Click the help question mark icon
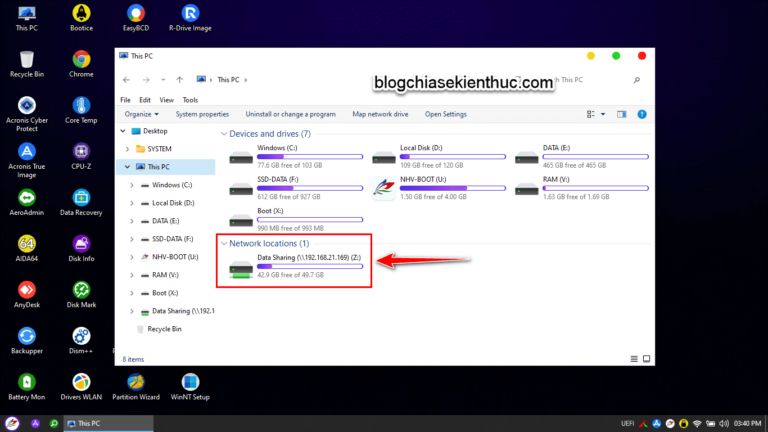 642,114
